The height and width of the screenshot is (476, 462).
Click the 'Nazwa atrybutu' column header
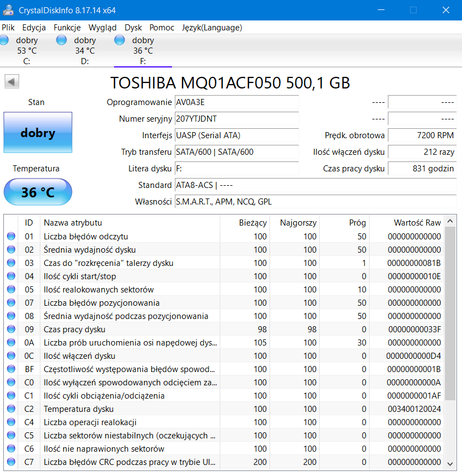coord(130,222)
